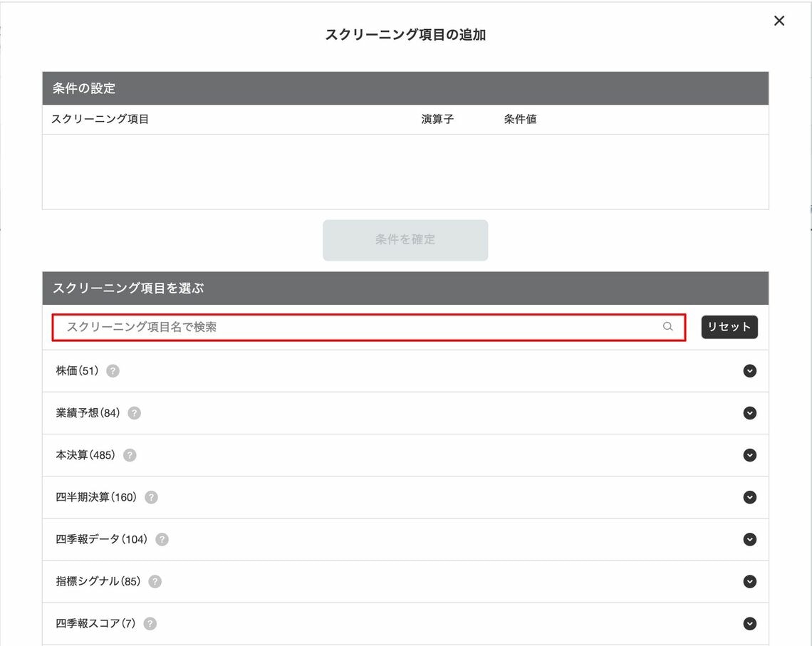Close the スクリーニング項目の追加 dialog

click(779, 21)
